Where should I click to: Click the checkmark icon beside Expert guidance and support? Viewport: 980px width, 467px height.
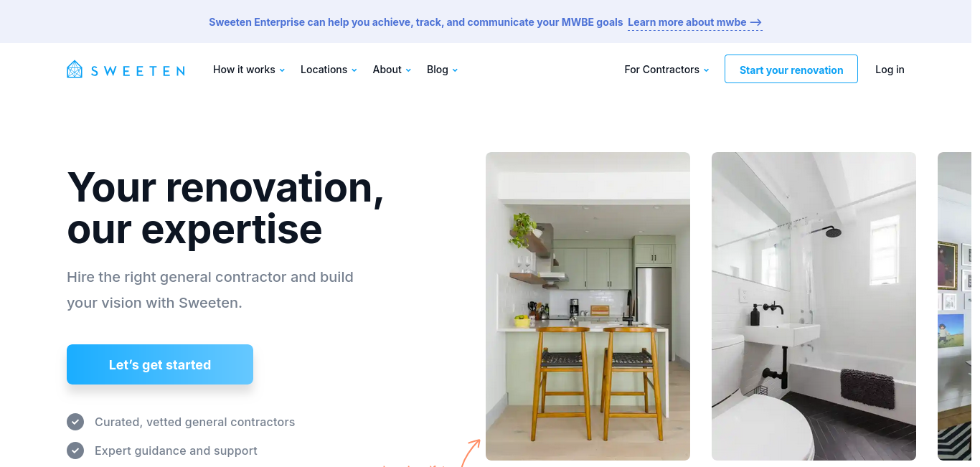pos(75,451)
